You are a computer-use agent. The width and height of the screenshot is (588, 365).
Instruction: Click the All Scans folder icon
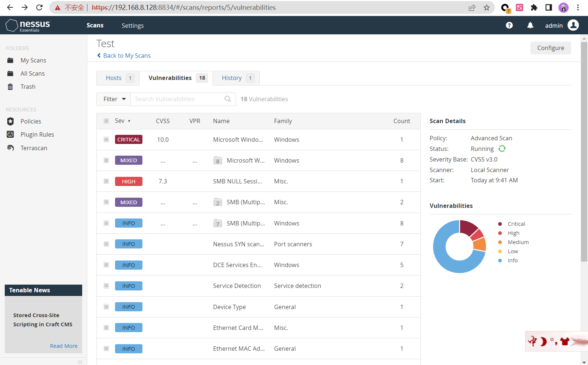(x=10, y=73)
